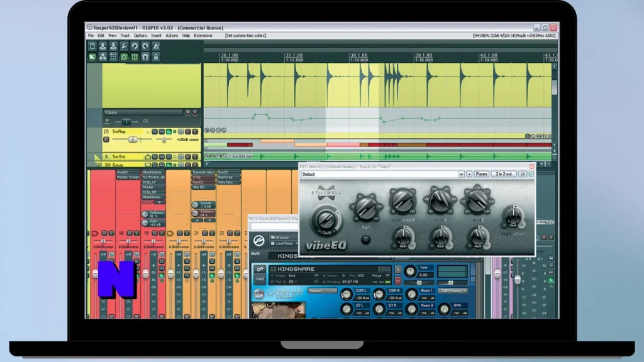
Task: Click the Kingsnare OWD button
Action: (260, 279)
